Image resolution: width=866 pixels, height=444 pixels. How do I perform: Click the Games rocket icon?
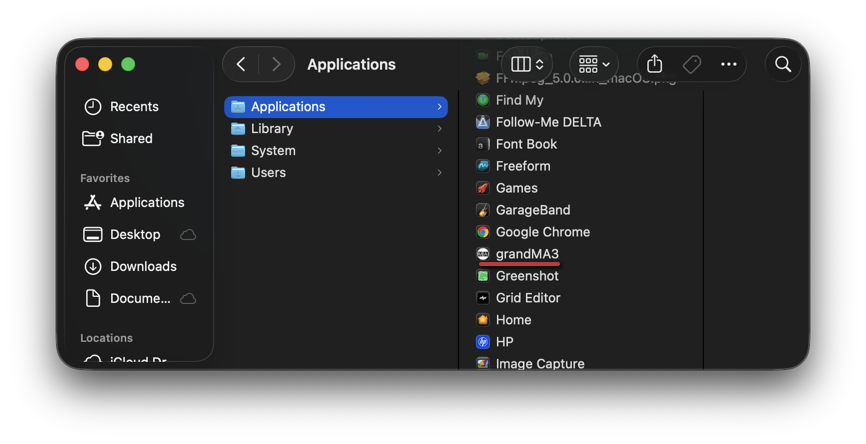483,188
